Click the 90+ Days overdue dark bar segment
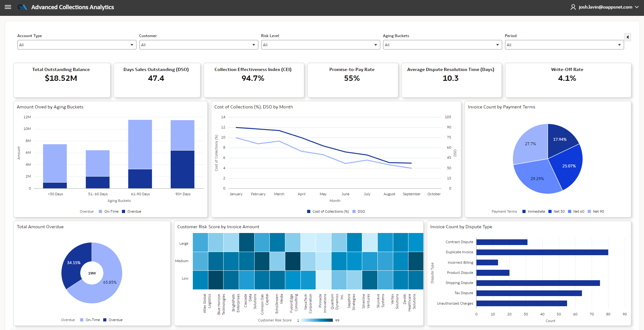The width and height of the screenshot is (644, 330). 182,169
